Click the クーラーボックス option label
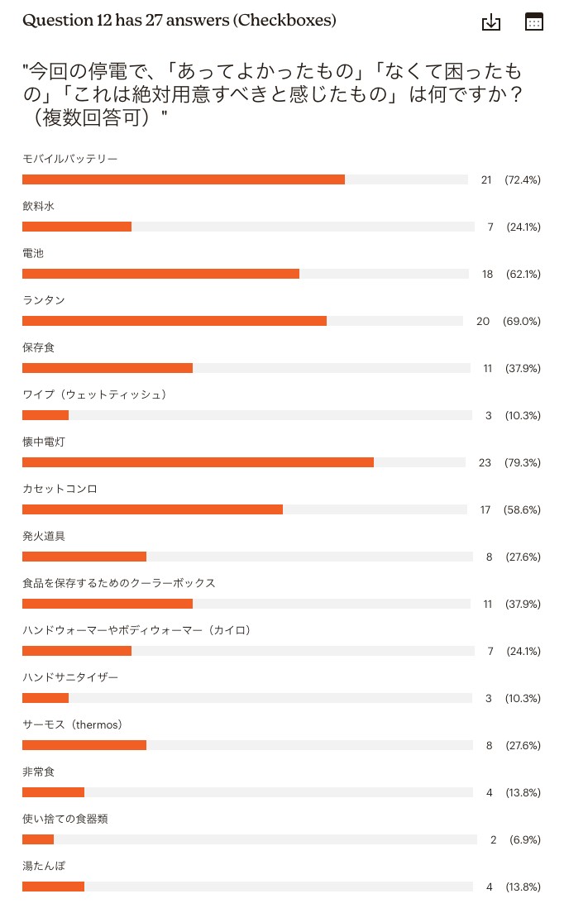 point(119,583)
